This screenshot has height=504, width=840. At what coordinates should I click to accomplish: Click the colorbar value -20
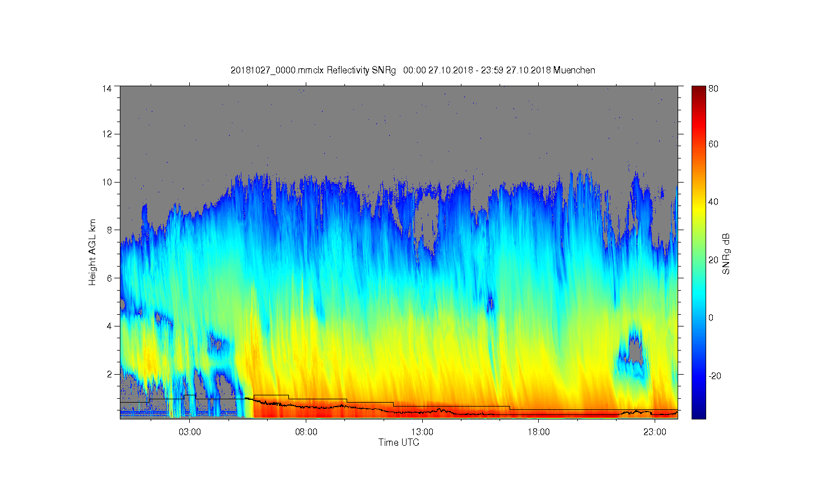pos(715,375)
